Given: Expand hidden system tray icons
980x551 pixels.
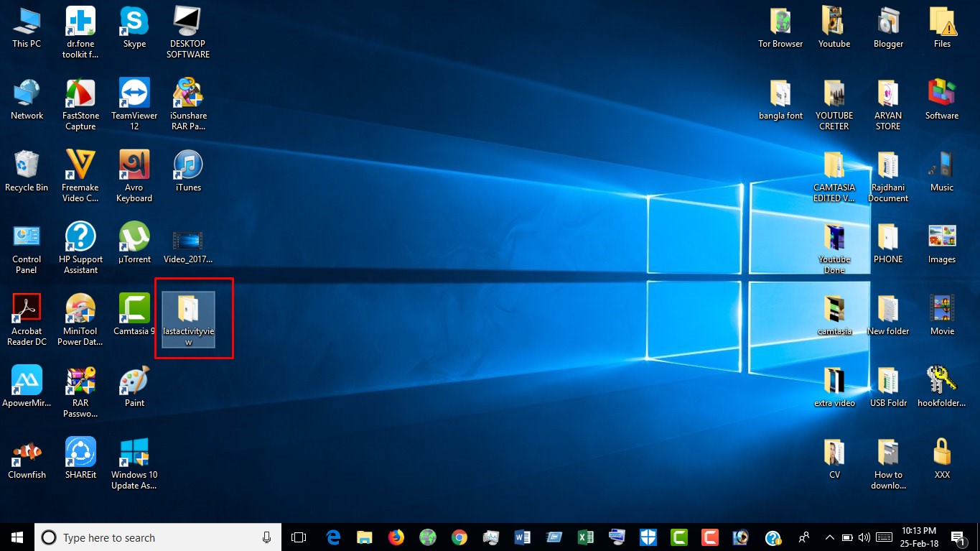Looking at the screenshot, I should pos(829,537).
